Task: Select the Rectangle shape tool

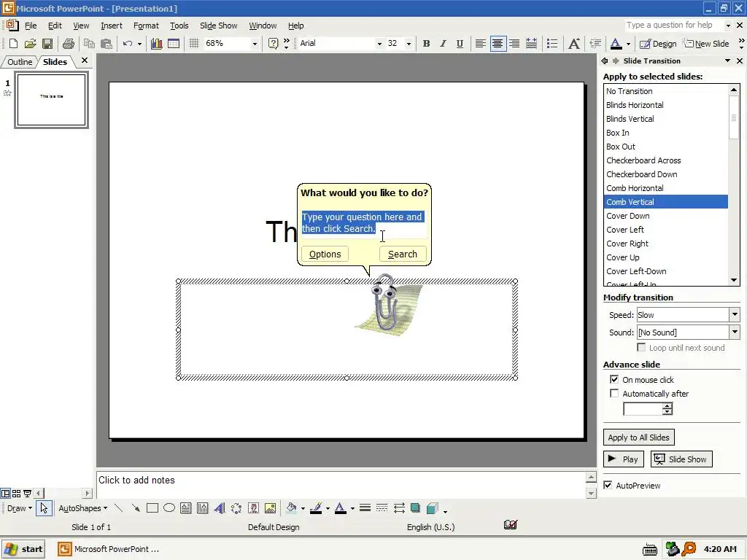Action: tap(152, 508)
